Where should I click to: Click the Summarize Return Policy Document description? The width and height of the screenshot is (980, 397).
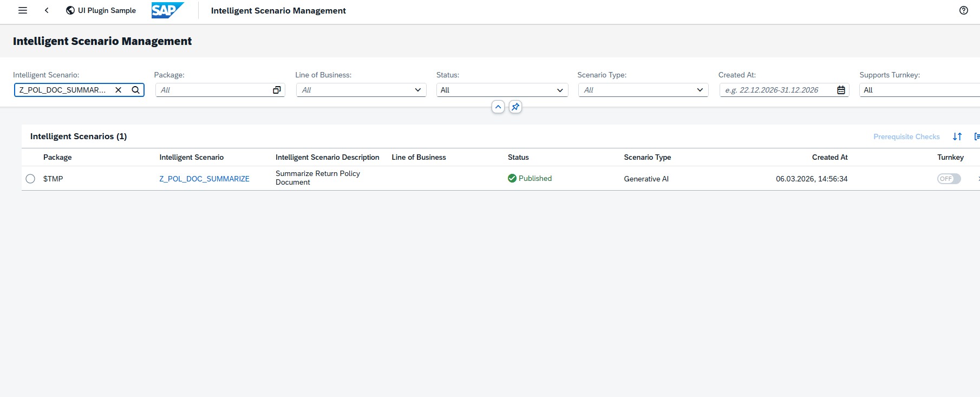(x=318, y=178)
